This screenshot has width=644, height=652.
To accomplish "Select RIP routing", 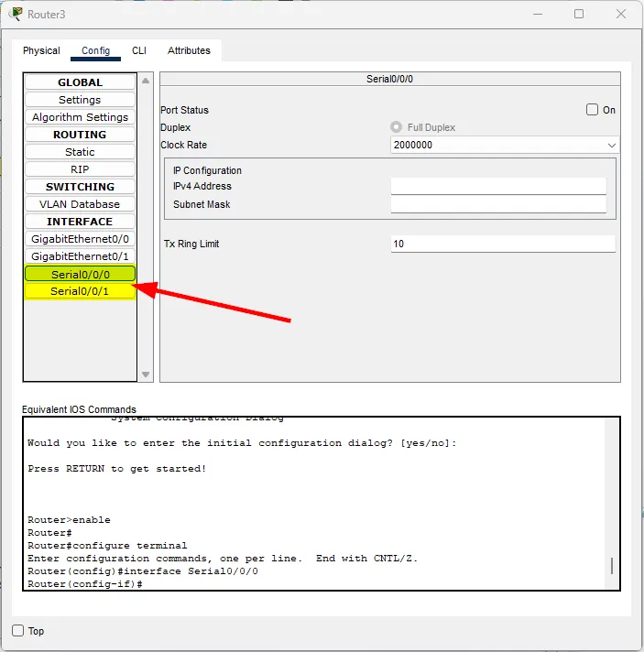I will pyautogui.click(x=80, y=169).
